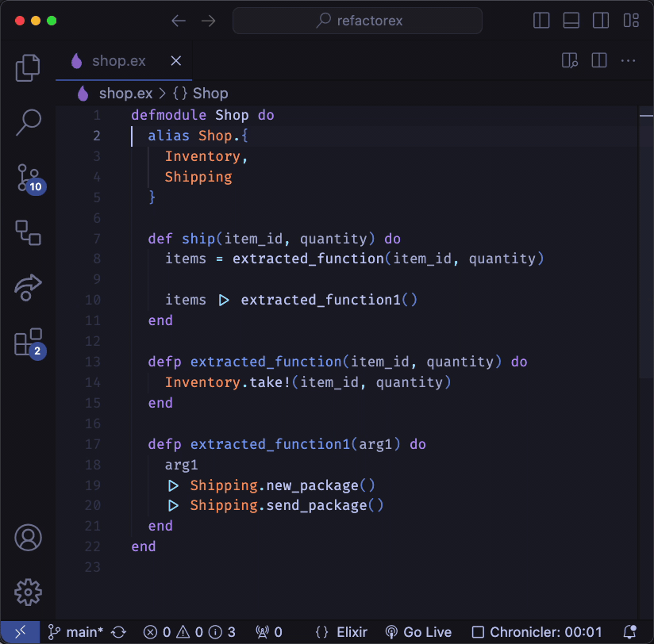The width and height of the screenshot is (654, 644).
Task: Toggle the primary side bar layout
Action: 541,21
